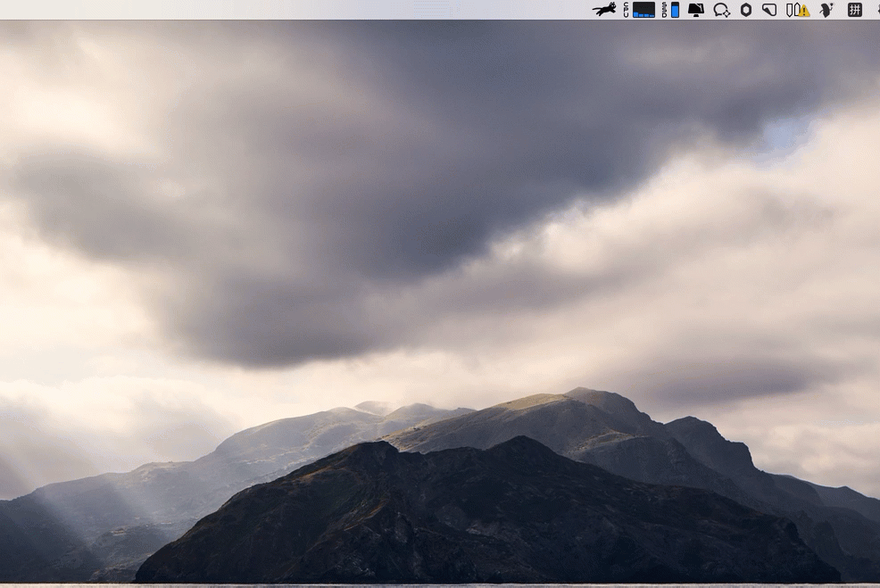Click the two battery outlines status icon
The height and width of the screenshot is (588, 880).
tap(792, 10)
